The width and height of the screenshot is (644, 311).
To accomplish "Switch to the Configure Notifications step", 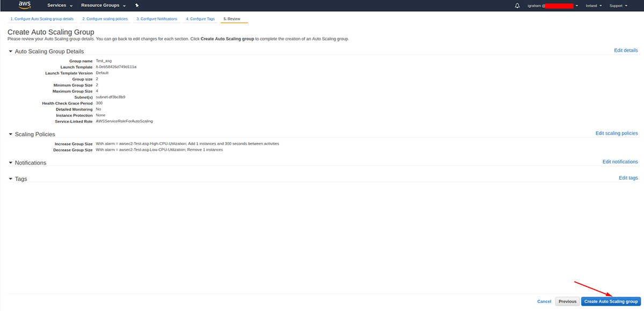I will pos(158,18).
